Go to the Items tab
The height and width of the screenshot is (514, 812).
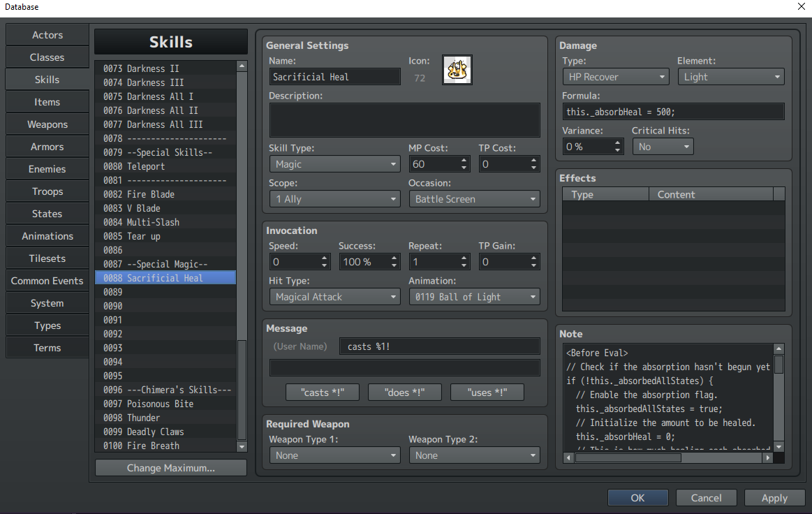[47, 102]
